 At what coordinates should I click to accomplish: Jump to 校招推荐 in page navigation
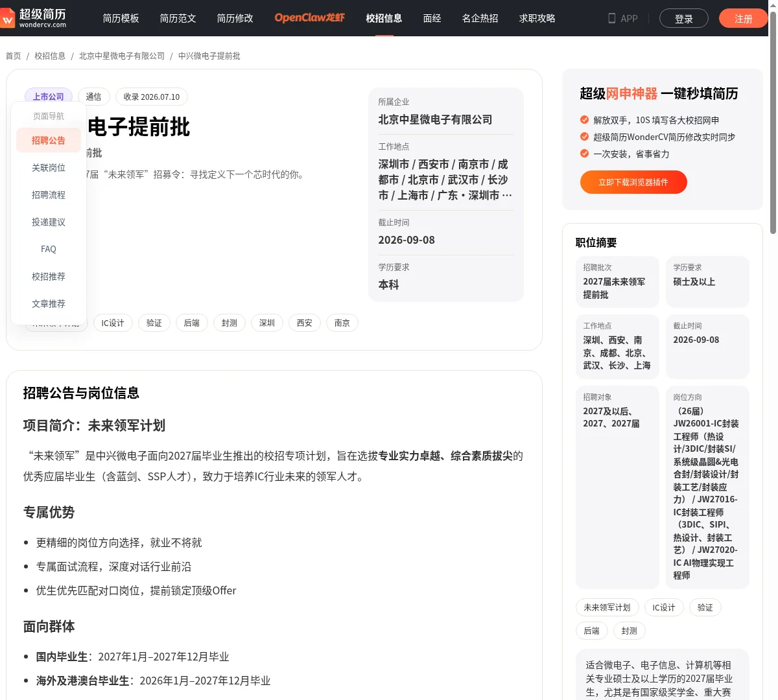pyautogui.click(x=49, y=276)
